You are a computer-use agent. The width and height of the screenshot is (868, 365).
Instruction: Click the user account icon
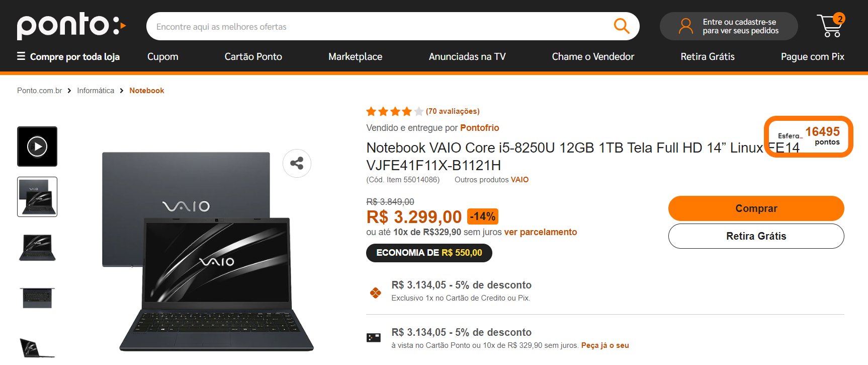(685, 26)
